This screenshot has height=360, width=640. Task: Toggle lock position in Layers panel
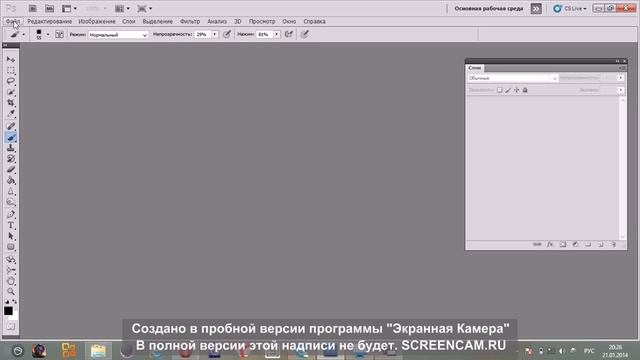coord(517,90)
